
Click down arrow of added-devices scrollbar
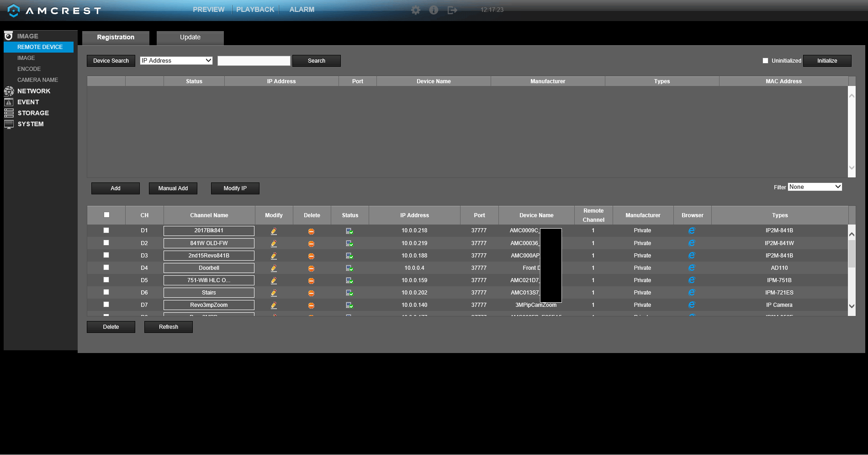pos(852,306)
